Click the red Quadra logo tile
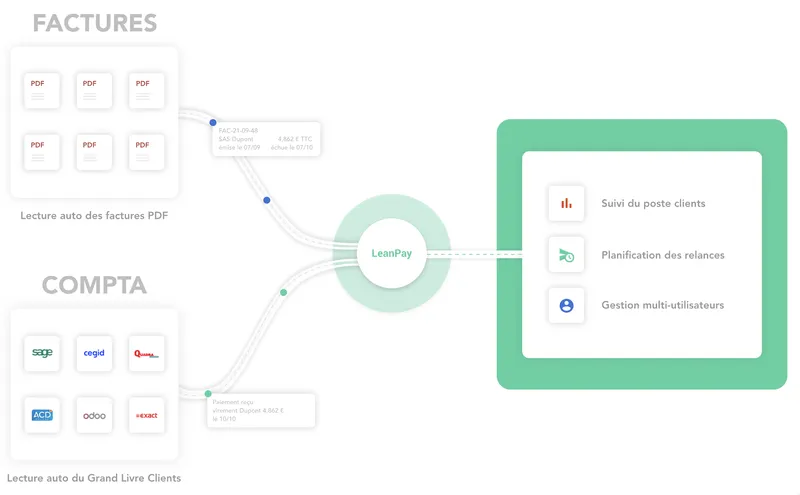 [x=146, y=353]
